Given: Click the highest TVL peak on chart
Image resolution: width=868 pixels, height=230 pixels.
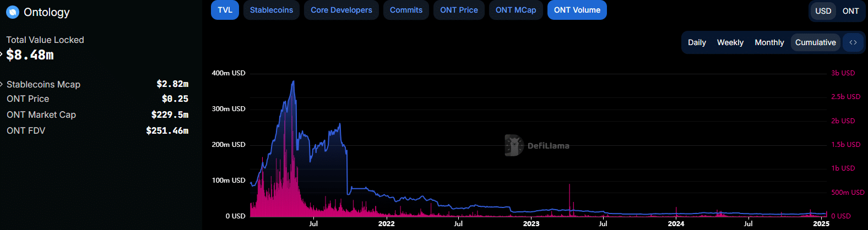Looking at the screenshot, I should pos(294,82).
